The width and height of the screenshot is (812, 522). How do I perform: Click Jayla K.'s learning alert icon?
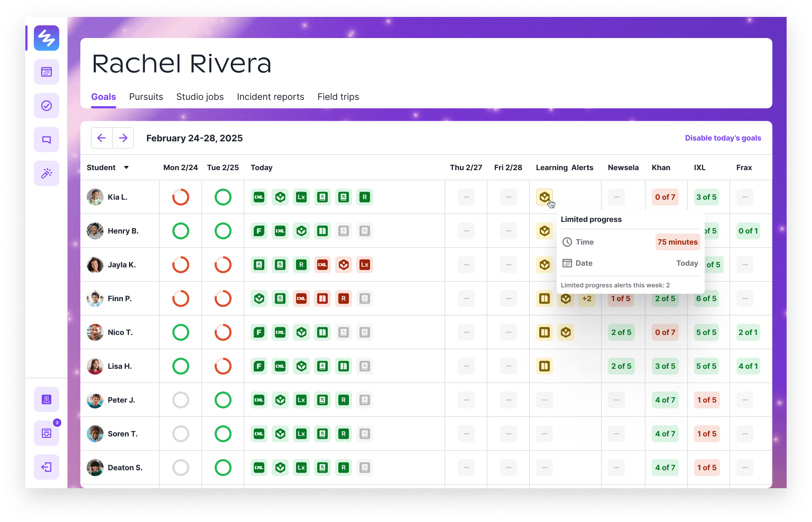(545, 265)
